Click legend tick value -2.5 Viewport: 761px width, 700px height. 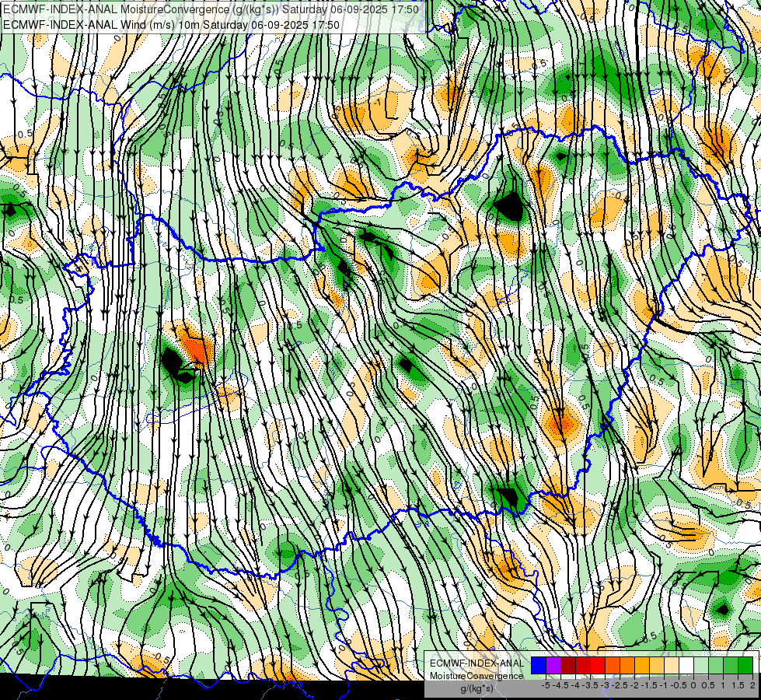click(620, 685)
